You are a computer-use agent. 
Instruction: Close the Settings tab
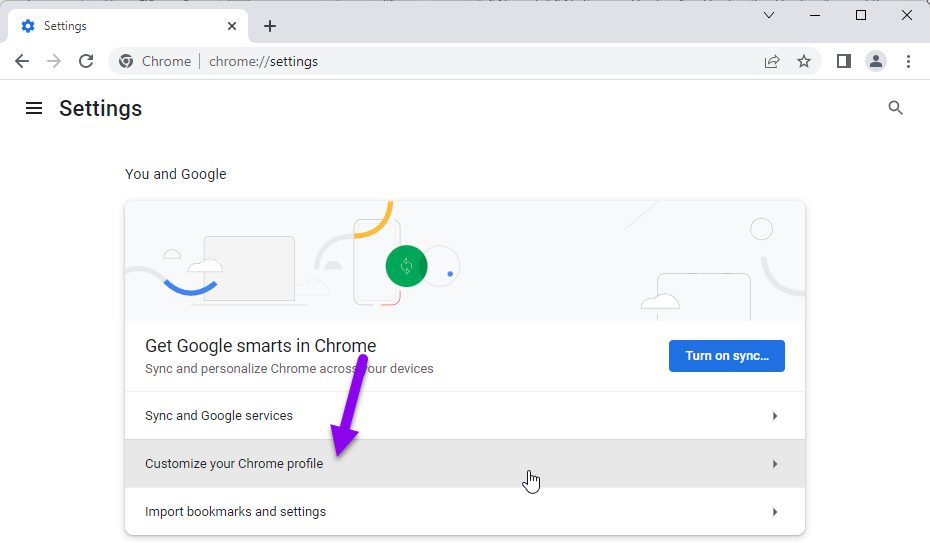(x=232, y=26)
